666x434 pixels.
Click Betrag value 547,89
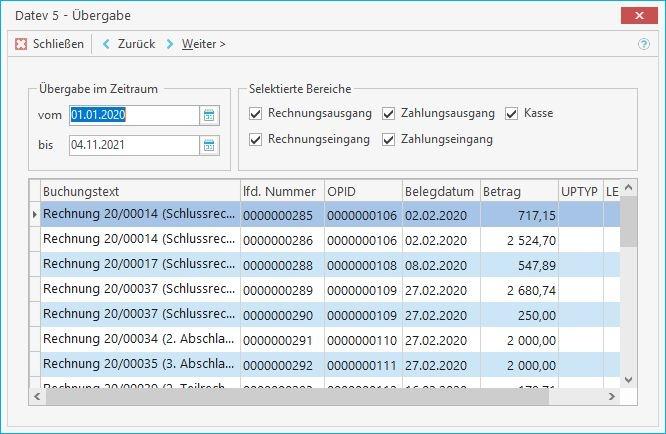[519, 265]
